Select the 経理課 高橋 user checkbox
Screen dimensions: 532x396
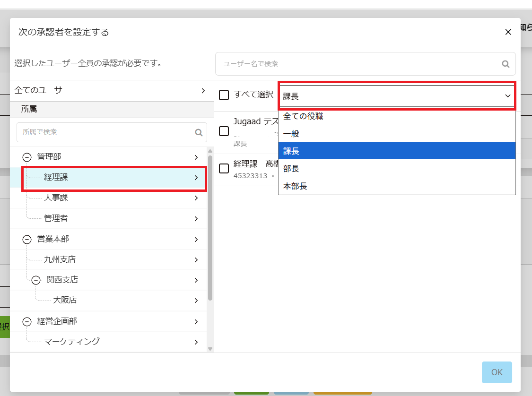(x=224, y=168)
